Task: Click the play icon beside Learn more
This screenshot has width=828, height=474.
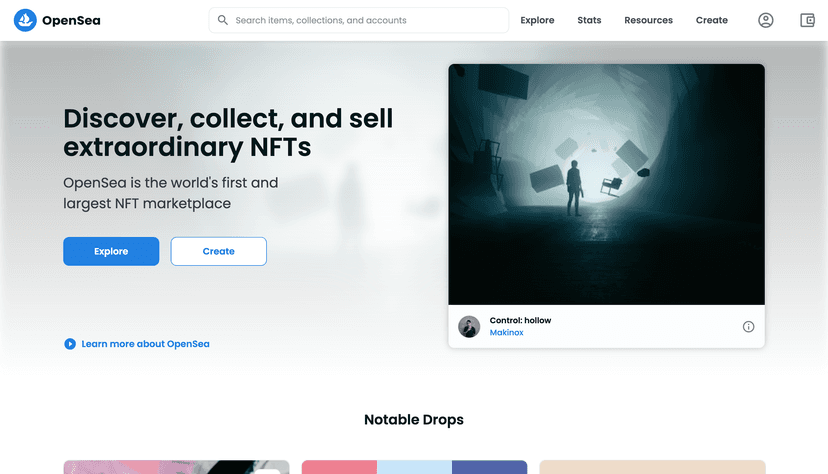Action: [x=70, y=344]
